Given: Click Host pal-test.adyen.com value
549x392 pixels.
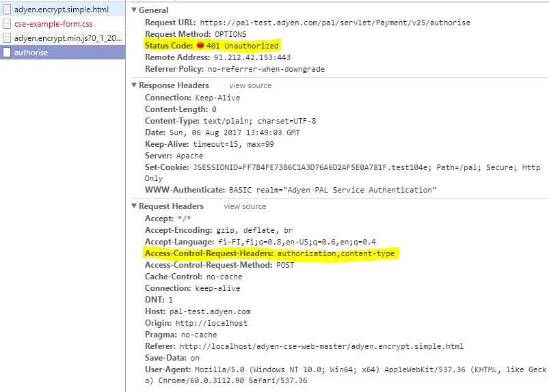Looking at the screenshot, I should [x=210, y=311].
